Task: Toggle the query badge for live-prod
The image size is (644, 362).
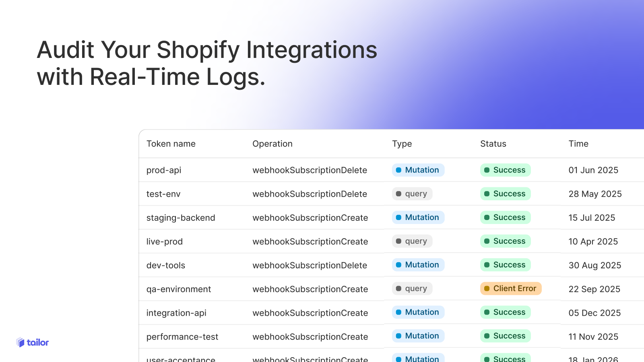Action: point(412,241)
